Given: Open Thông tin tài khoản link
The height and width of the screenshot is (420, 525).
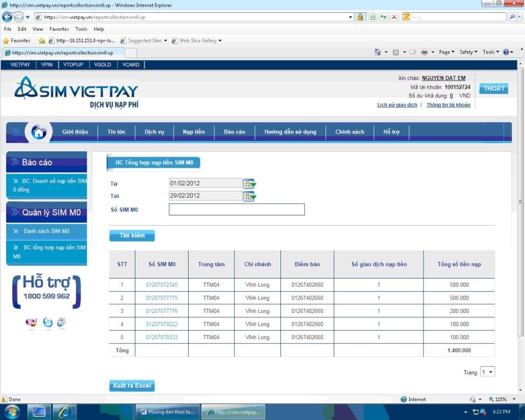Looking at the screenshot, I should tap(448, 105).
